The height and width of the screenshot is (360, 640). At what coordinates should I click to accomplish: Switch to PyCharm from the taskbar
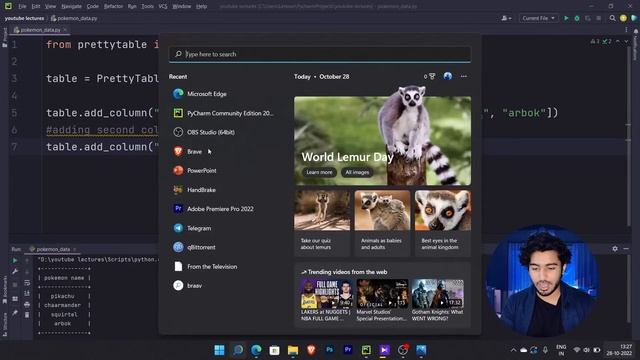366,350
